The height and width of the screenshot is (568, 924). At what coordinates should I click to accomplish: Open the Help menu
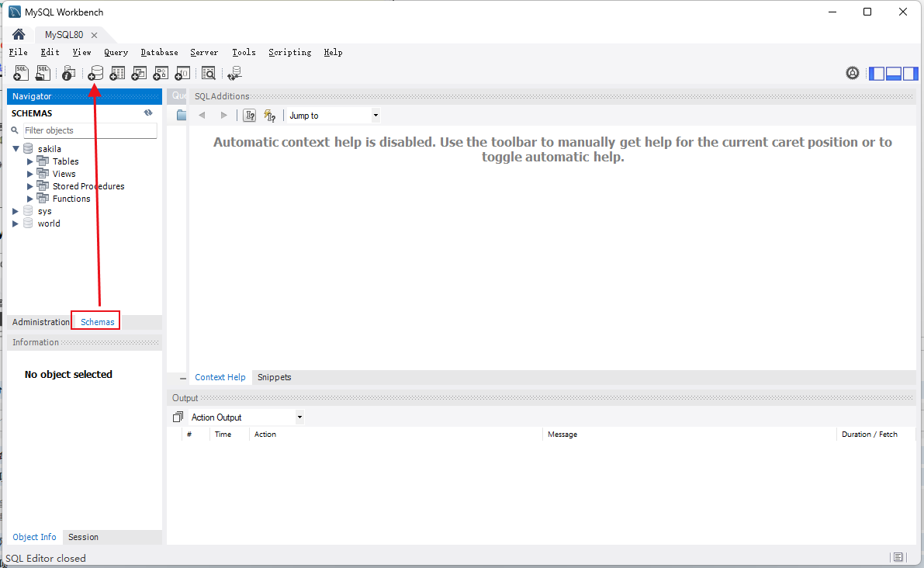coord(333,53)
